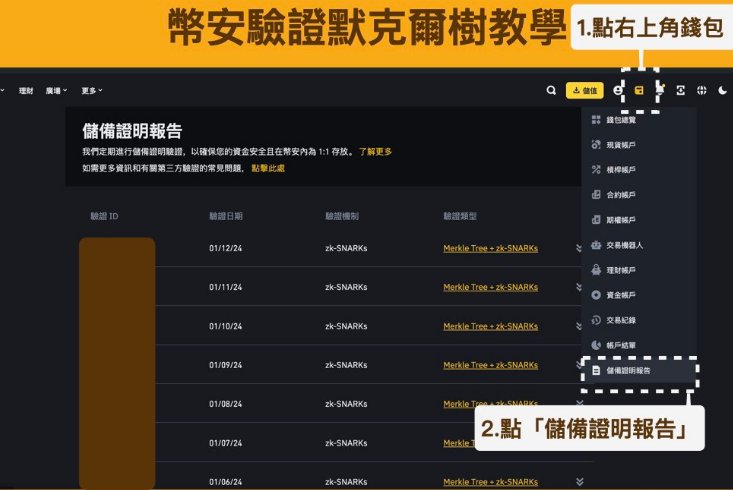733x490 pixels.
Task: Click the 驗證機制 column header
Action: click(x=342, y=216)
